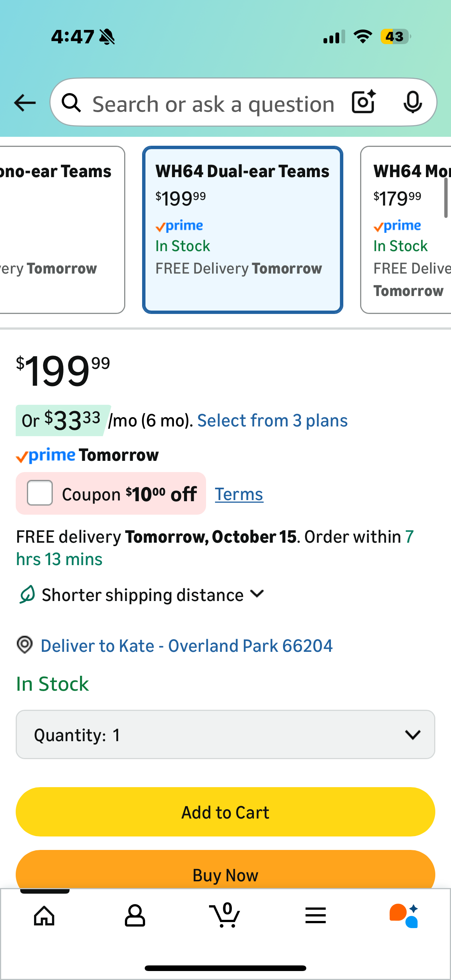Screen dimensions: 451x980
Task: Open coupon Terms link
Action: 239,494
